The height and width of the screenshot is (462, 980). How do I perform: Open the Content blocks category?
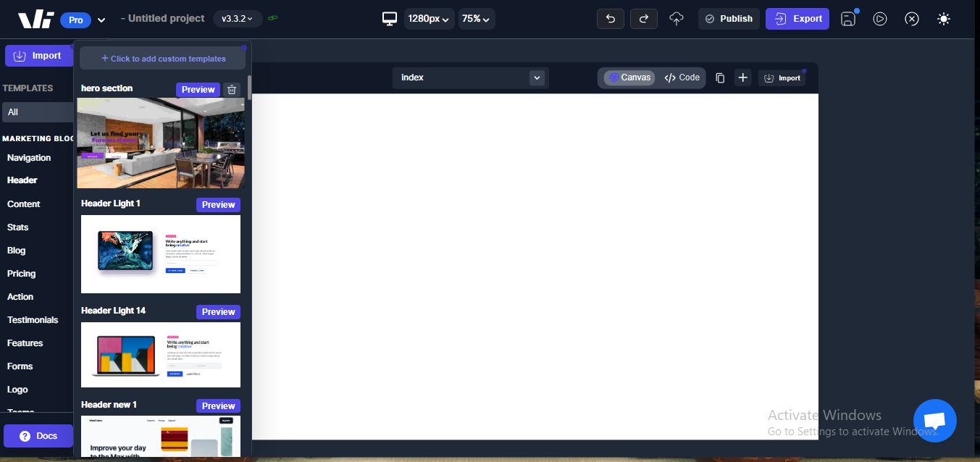[24, 204]
